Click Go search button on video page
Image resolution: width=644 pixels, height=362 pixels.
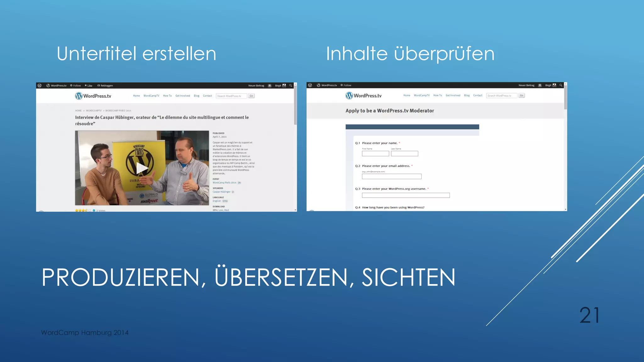tap(251, 96)
